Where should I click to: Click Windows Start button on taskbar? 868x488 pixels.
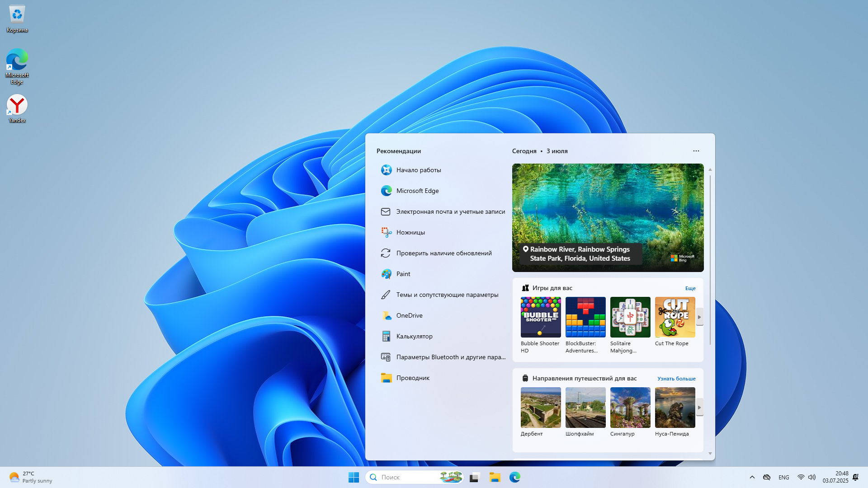coord(354,477)
